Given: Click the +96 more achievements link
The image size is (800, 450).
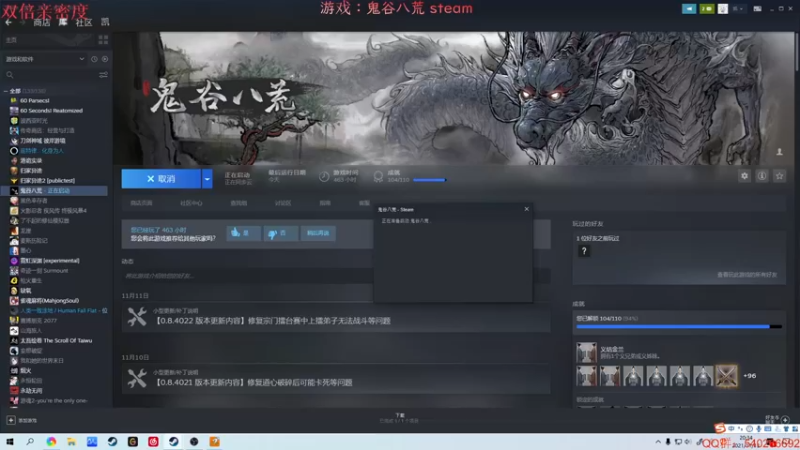Looking at the screenshot, I should (749, 376).
